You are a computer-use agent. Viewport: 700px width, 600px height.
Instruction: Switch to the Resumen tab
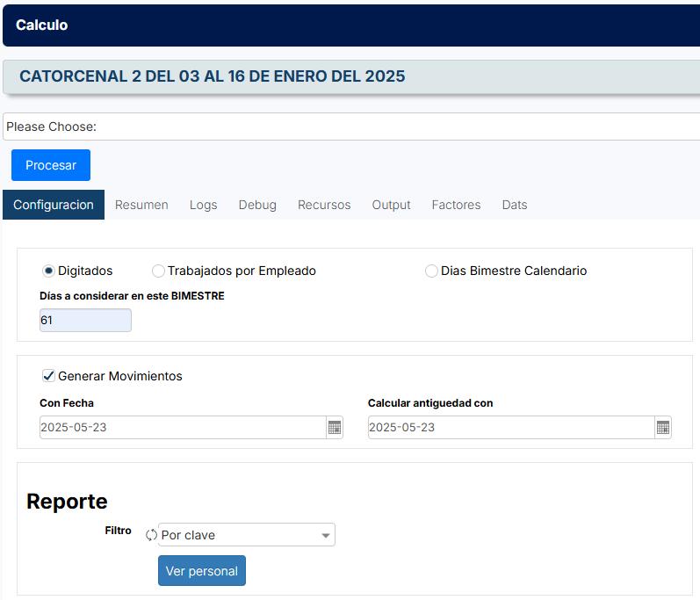coord(141,205)
